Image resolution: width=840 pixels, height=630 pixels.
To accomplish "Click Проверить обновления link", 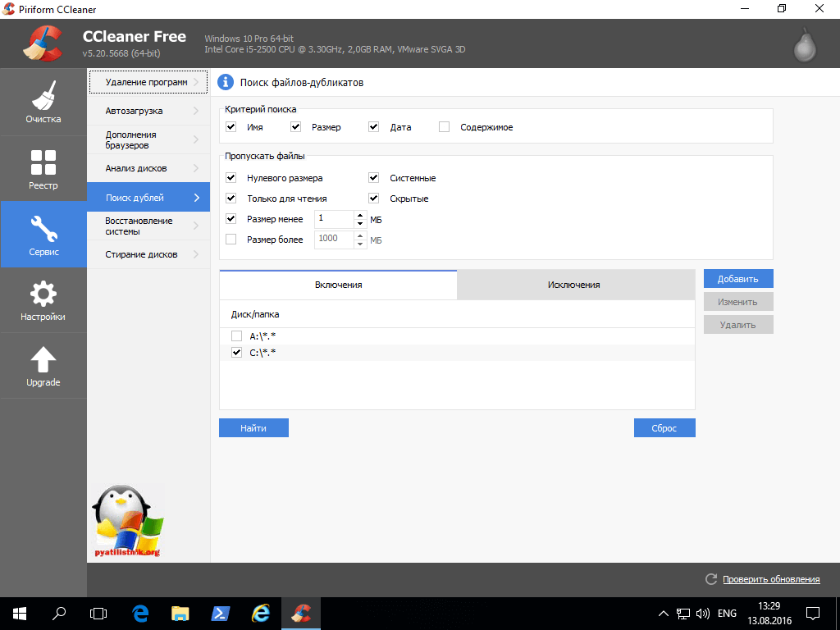I will point(770,579).
